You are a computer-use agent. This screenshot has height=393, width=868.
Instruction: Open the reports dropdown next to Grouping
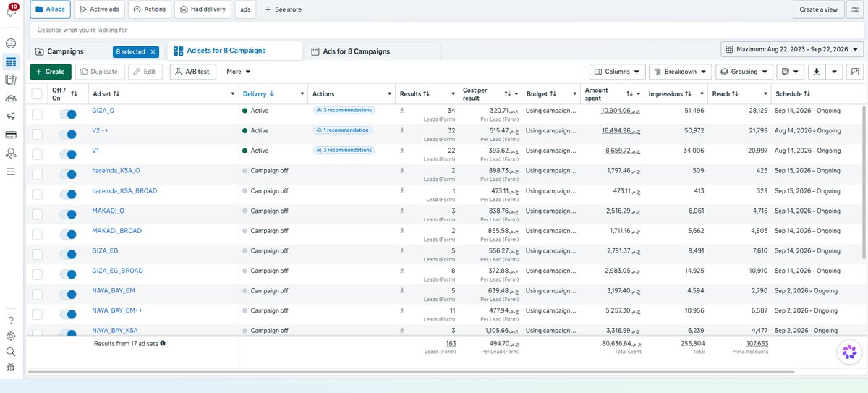(x=791, y=72)
